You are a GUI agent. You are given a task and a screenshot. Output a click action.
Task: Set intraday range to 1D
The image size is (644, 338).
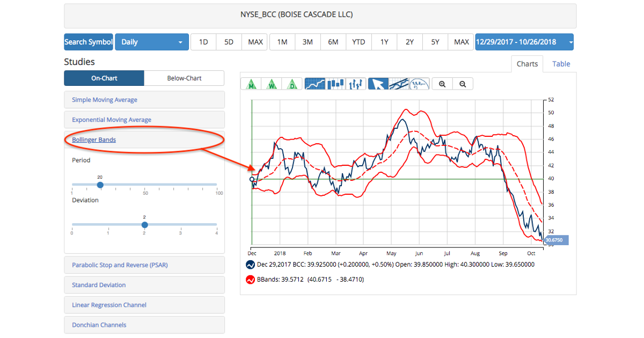pyautogui.click(x=203, y=42)
